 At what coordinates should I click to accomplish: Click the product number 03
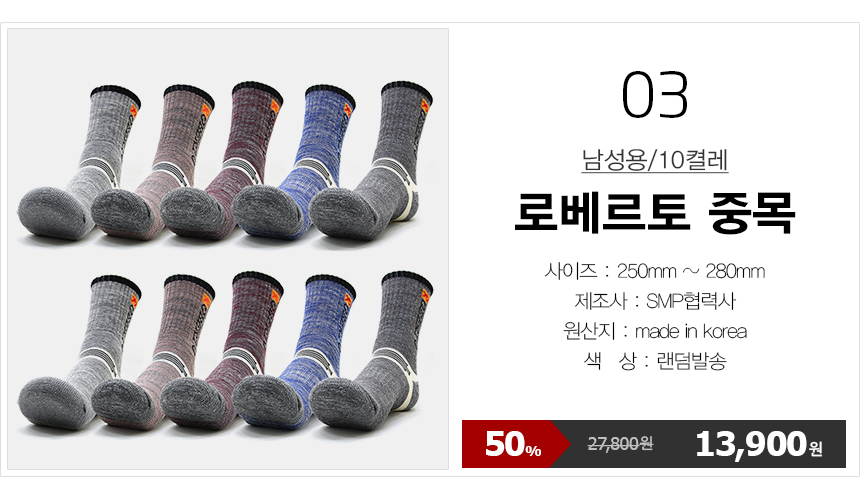pos(654,95)
